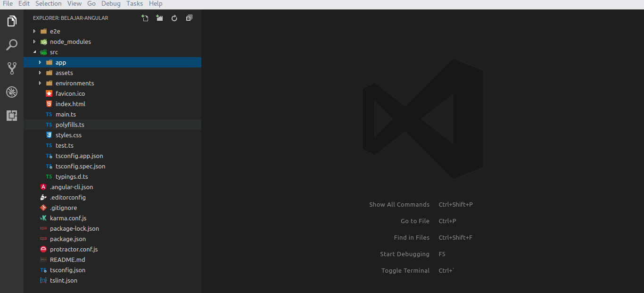Click the icon beside .editorconfig
This screenshot has width=644, height=293.
click(x=43, y=197)
